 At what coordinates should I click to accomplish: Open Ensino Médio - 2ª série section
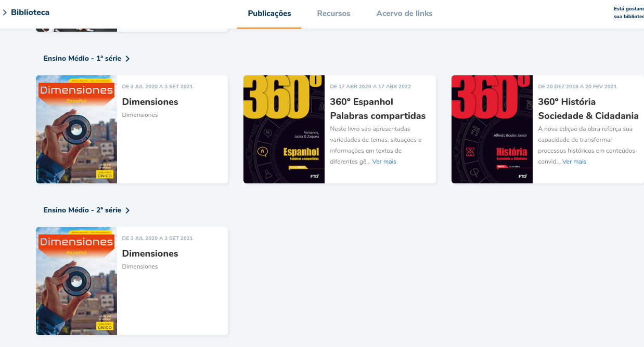coord(82,210)
